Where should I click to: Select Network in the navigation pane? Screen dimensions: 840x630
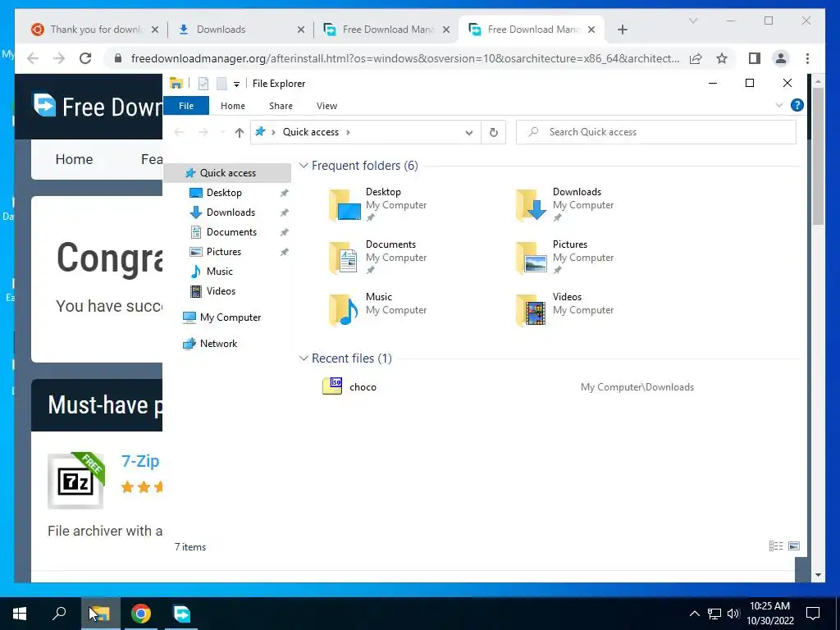(218, 344)
